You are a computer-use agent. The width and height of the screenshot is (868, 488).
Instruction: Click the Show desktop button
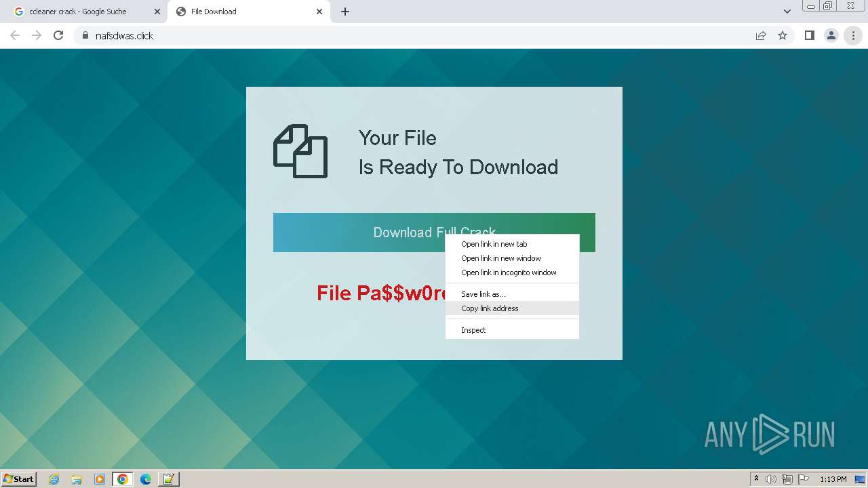(860, 479)
